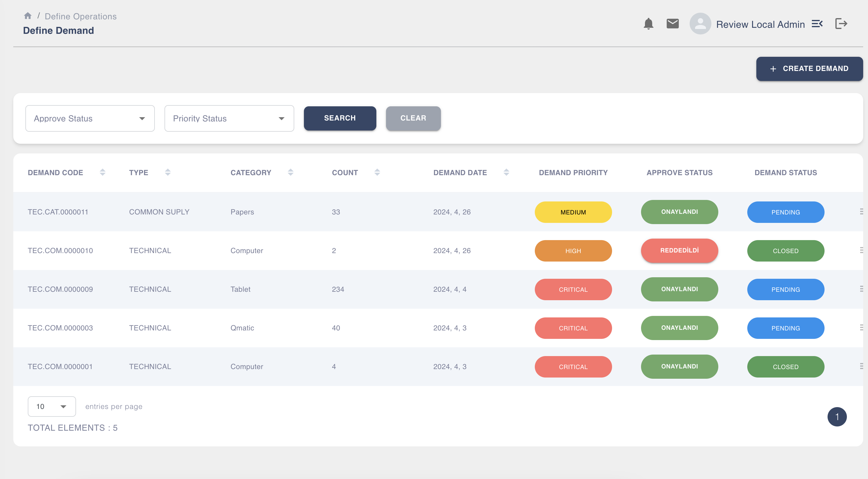
Task: Click the Create Demand button
Action: [809, 69]
